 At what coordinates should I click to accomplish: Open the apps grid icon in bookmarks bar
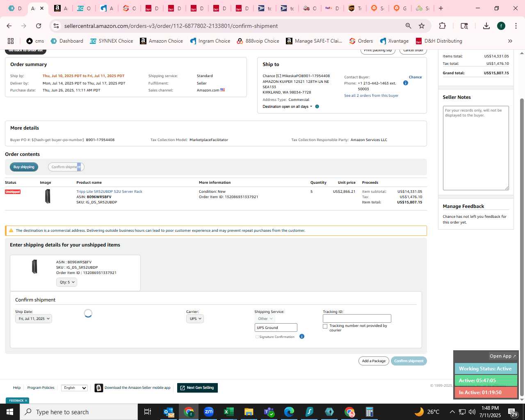11,41
